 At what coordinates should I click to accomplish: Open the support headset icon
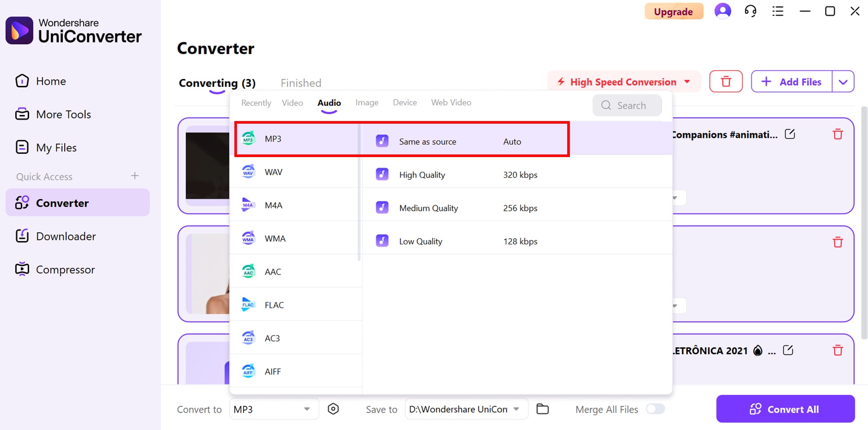(750, 11)
